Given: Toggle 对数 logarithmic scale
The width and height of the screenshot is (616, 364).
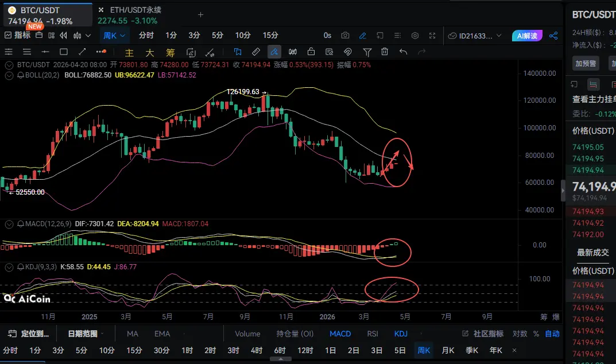Looking at the screenshot, I should coord(520,334).
